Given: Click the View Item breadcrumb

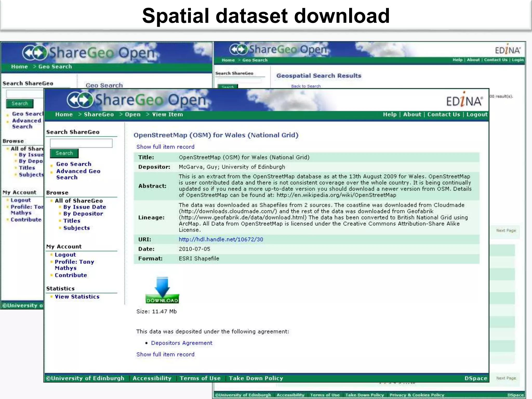Looking at the screenshot, I should point(168,115).
